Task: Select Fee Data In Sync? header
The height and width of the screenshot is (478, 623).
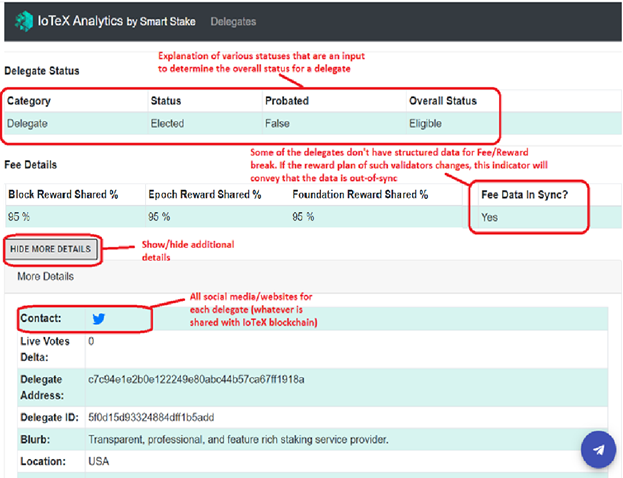Action: coord(524,195)
